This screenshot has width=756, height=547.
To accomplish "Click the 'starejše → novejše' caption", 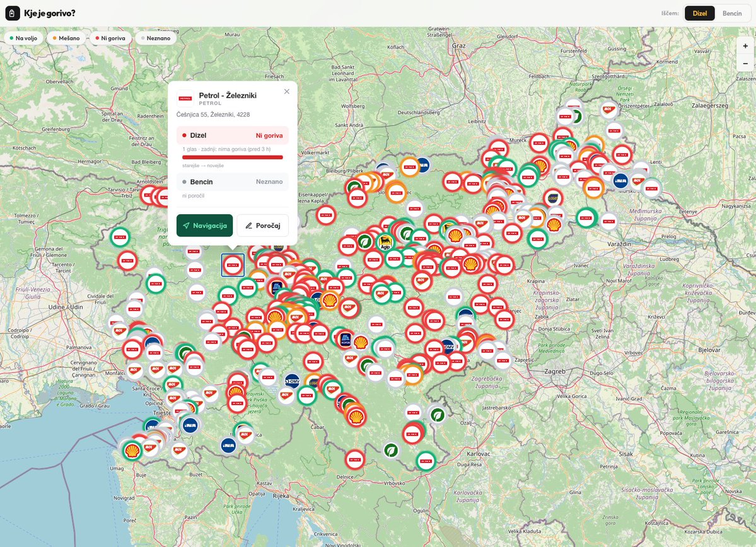I will tap(203, 166).
